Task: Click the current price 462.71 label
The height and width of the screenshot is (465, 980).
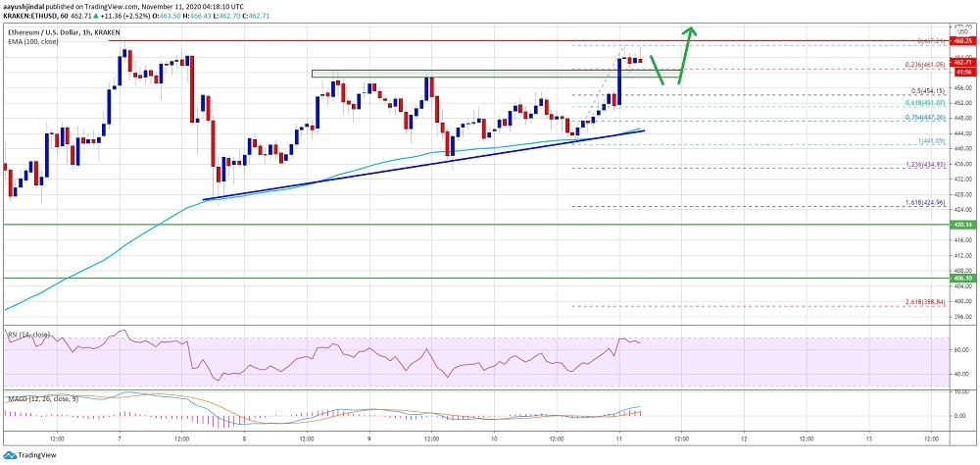Action: tap(961, 62)
